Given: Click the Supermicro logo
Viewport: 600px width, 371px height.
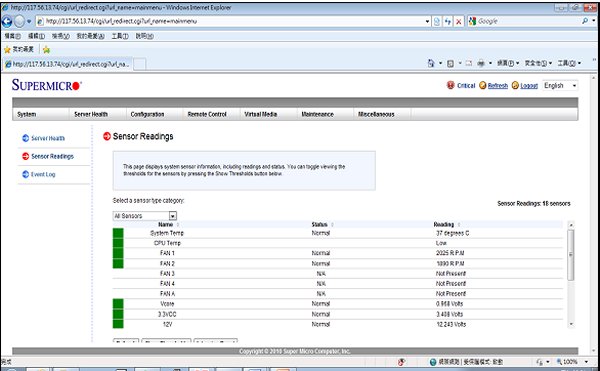Looking at the screenshot, I should (47, 85).
